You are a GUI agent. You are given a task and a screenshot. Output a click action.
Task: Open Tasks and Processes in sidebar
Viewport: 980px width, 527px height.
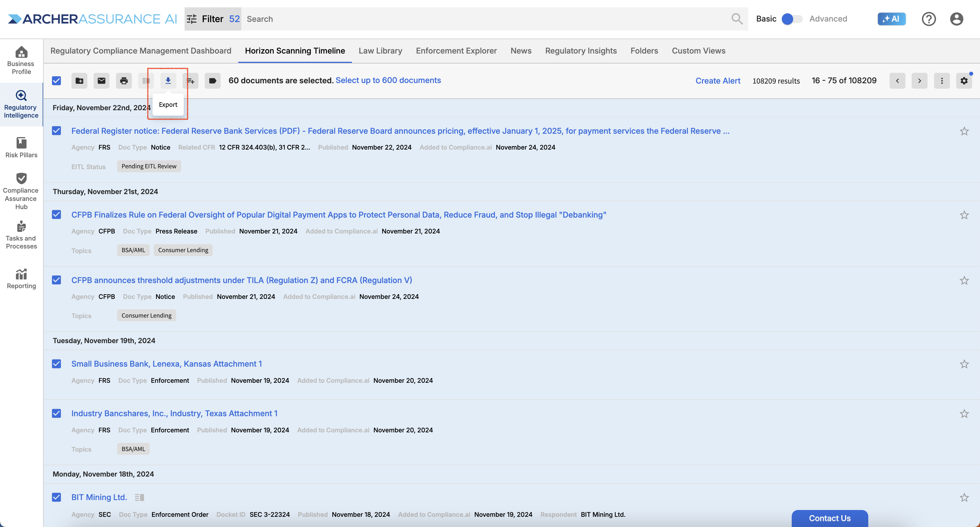click(21, 235)
